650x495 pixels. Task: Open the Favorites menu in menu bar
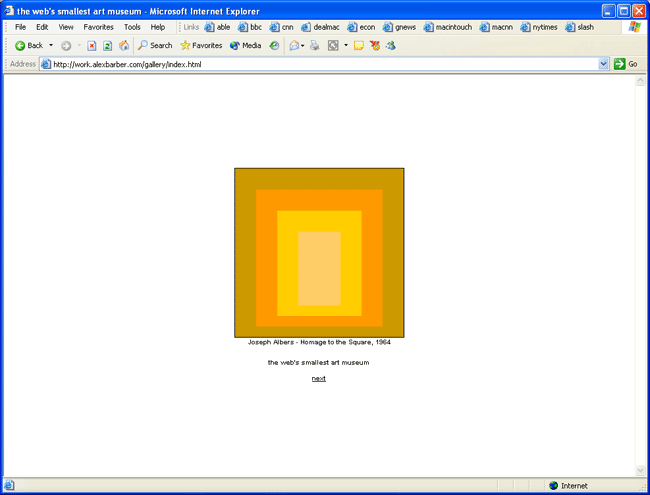[98, 27]
